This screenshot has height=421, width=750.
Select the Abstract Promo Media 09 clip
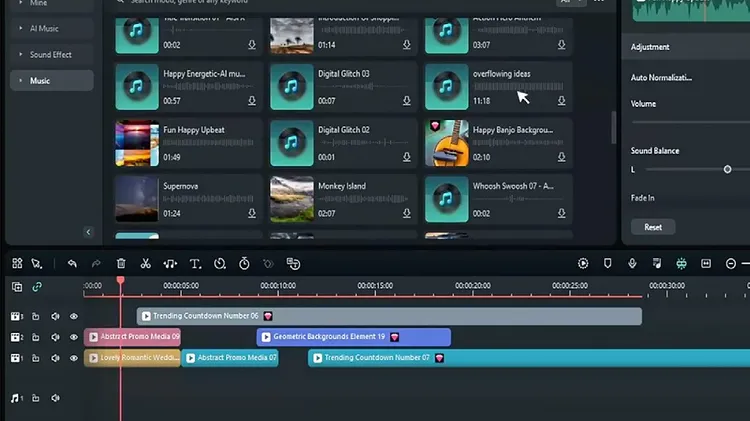132,337
